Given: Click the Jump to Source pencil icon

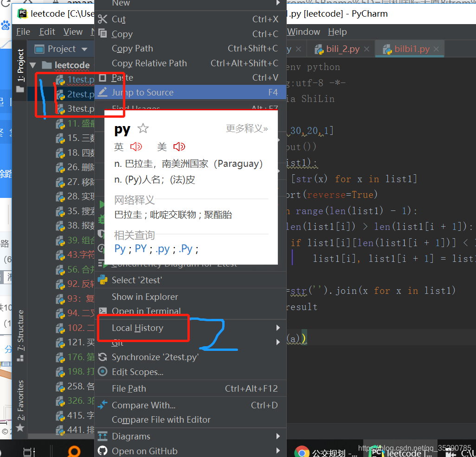Looking at the screenshot, I should pos(103,92).
